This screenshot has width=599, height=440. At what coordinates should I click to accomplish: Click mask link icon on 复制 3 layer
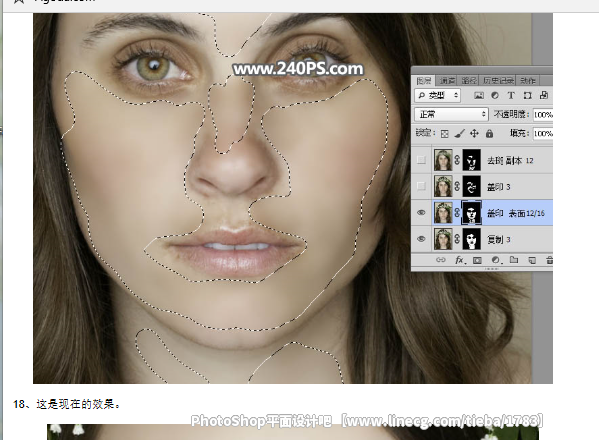click(x=457, y=239)
